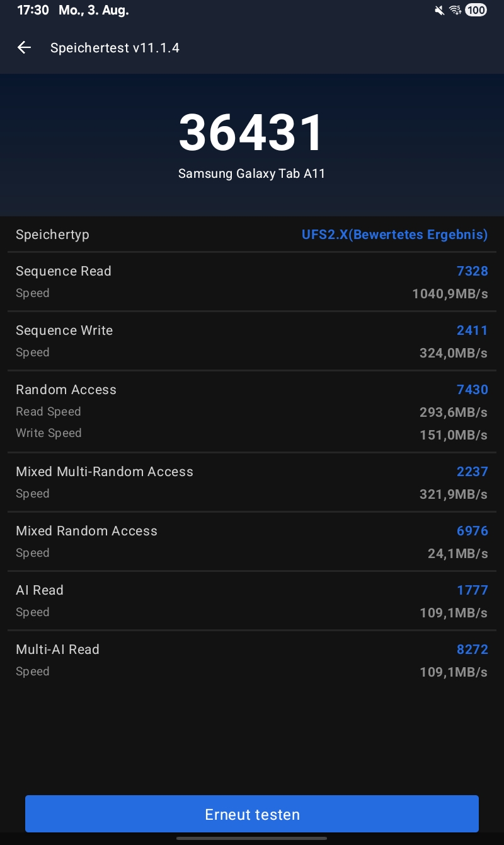The height and width of the screenshot is (845, 504).
Task: Open the UFS2.X(Bewertetes Ergebnis) link
Action: pos(394,235)
